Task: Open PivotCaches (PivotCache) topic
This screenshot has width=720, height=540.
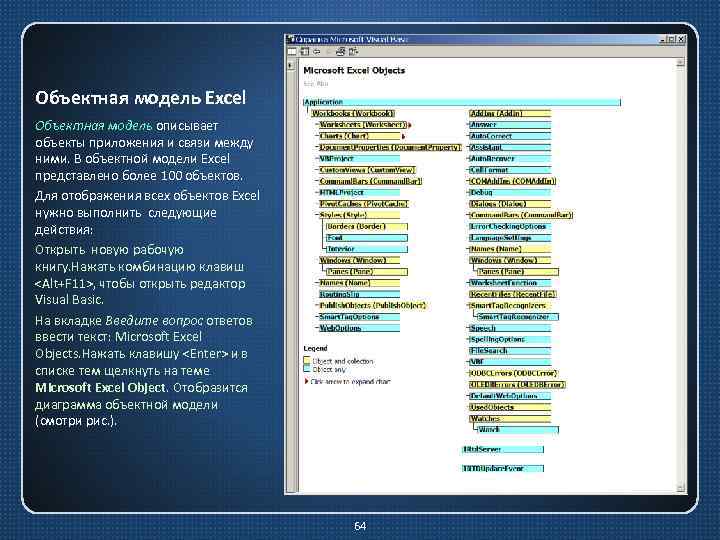Action: (363, 204)
